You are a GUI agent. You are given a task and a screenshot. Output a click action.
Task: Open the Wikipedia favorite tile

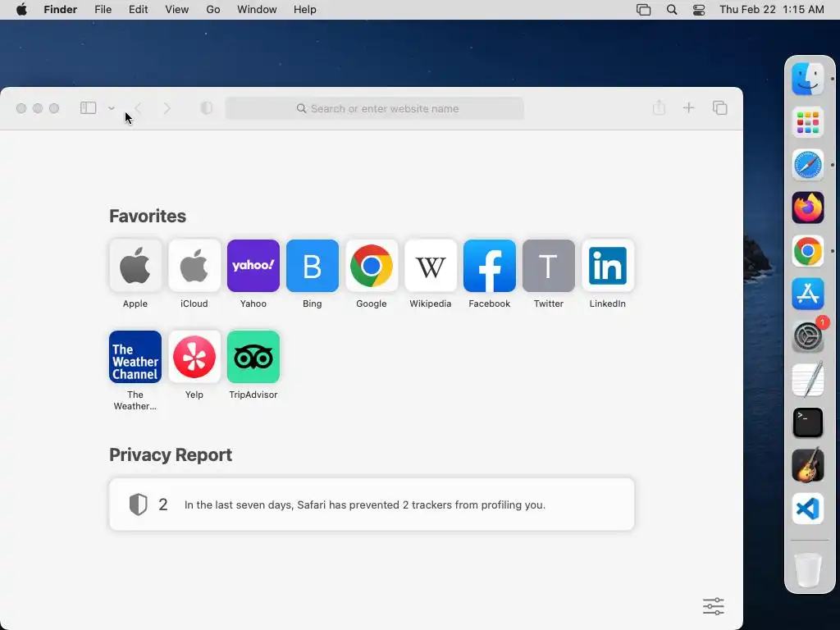coord(431,266)
